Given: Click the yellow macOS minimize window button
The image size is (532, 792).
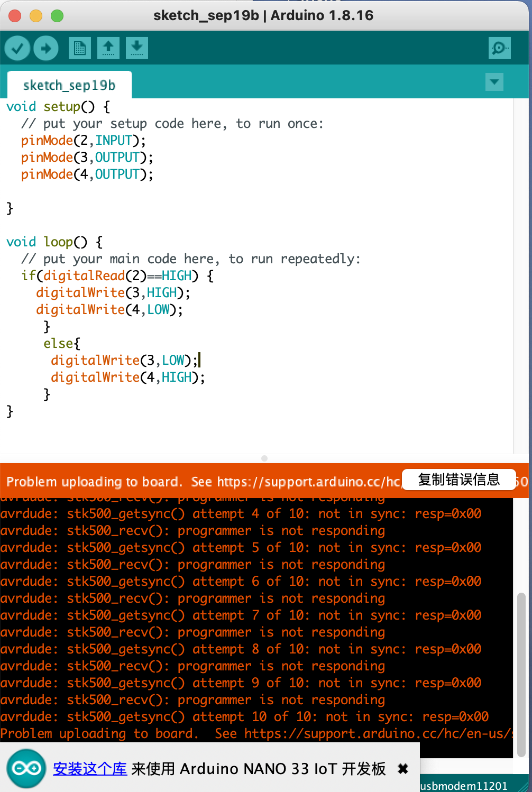Looking at the screenshot, I should tap(36, 16).
